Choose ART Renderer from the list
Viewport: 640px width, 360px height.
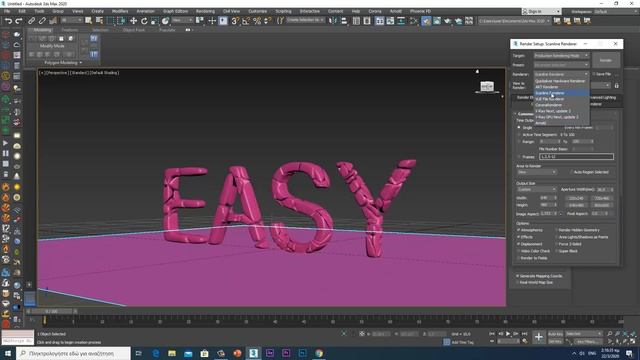561,87
